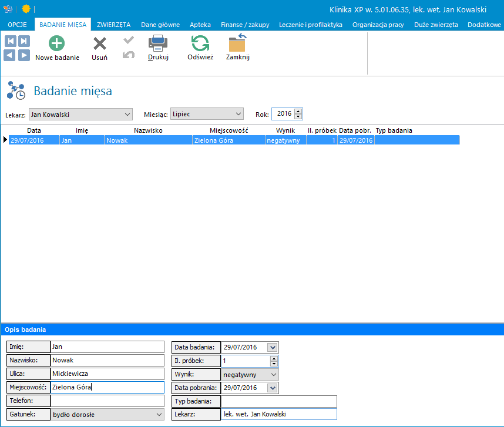This screenshot has width=504, height=427.
Task: Click the Lekarz field in Opis badania
Action: pos(278,415)
